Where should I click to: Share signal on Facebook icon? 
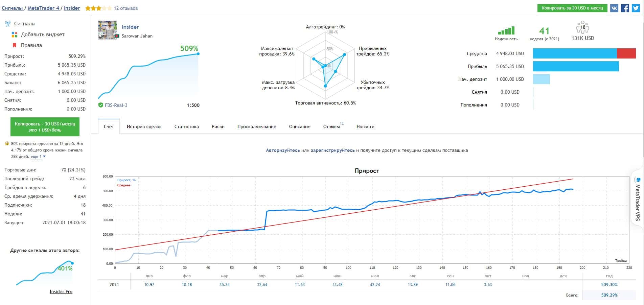coord(625,8)
